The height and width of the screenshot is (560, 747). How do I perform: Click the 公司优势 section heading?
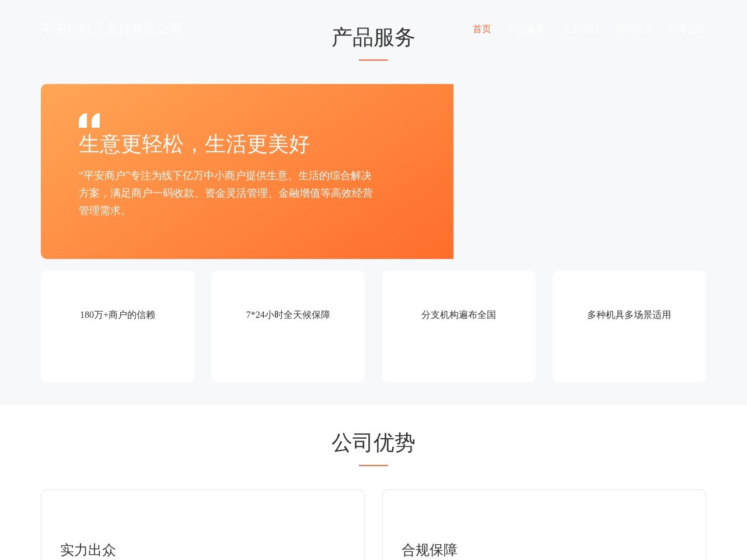373,443
